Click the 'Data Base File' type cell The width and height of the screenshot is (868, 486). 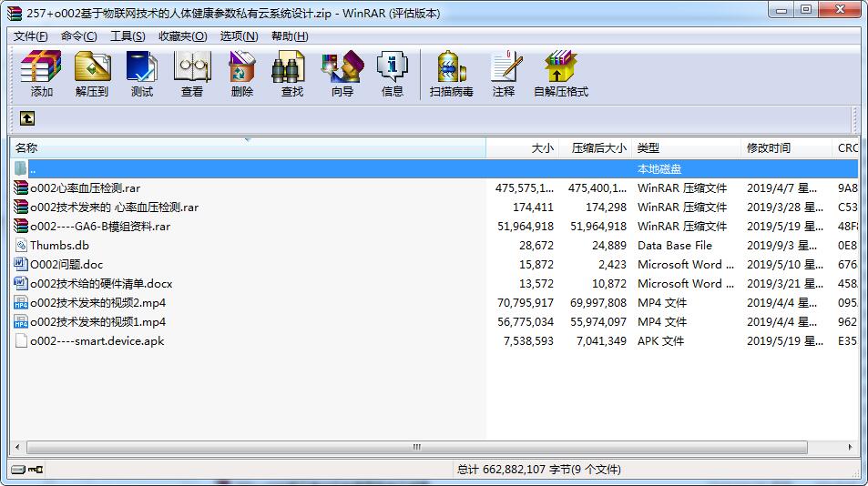675,246
